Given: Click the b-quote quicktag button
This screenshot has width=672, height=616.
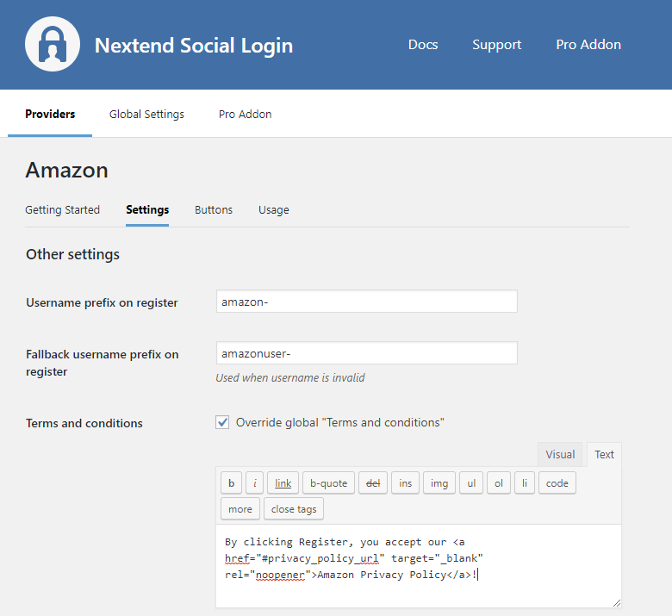Looking at the screenshot, I should click(x=328, y=483).
